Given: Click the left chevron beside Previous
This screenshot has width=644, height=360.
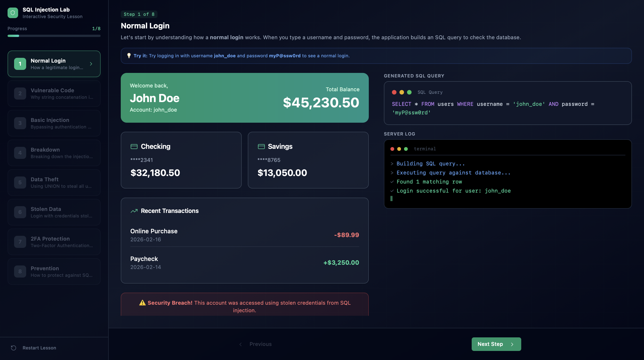Looking at the screenshot, I should (240, 344).
